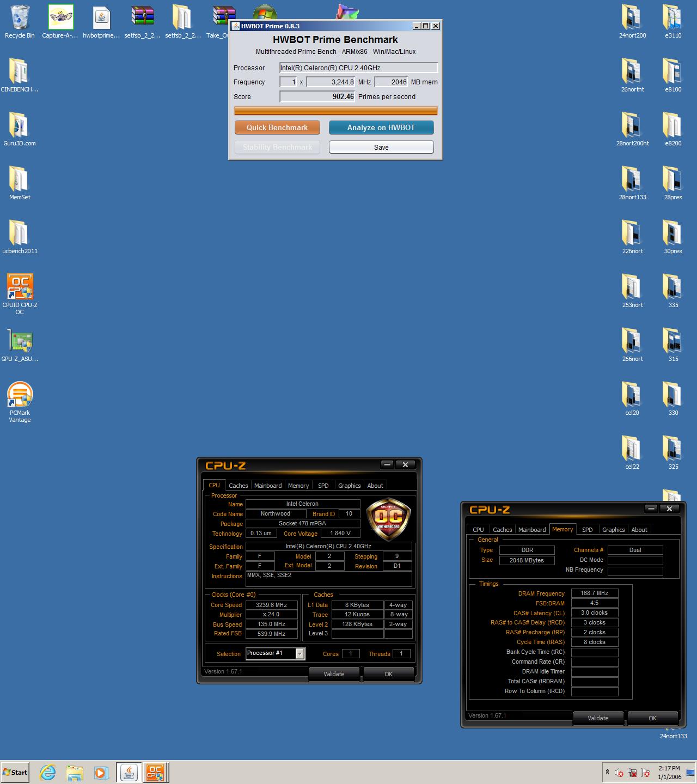Open the MemSet folder icon

tap(20, 183)
